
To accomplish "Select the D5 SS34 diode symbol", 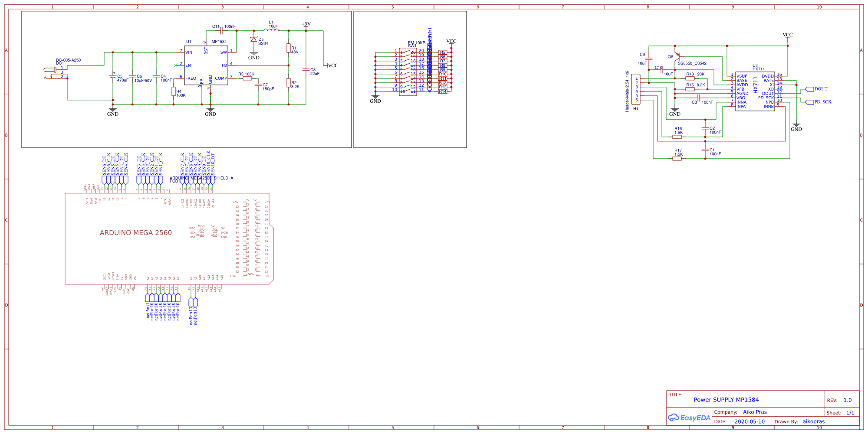I will 254,39.
